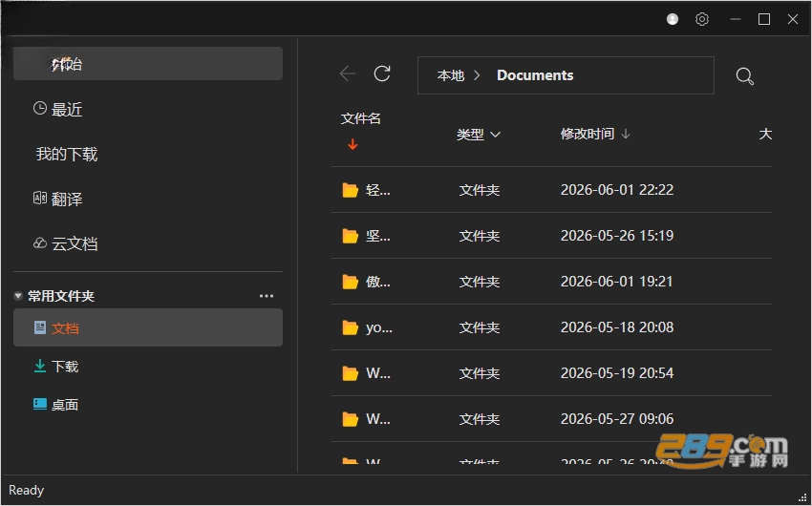Open 云文档 cloud documents in sidebar

[x=65, y=243]
